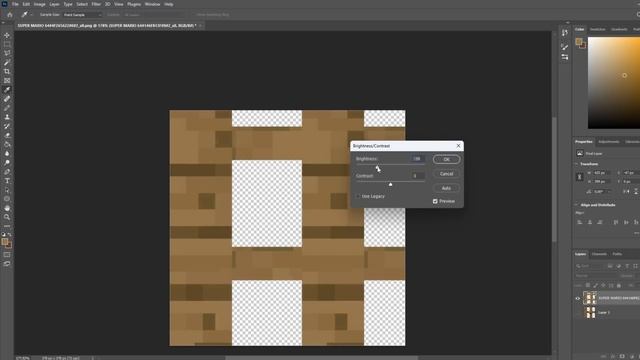Image resolution: width=640 pixels, height=360 pixels.
Task: Select the Eraser tool
Action: pyautogui.click(x=7, y=135)
